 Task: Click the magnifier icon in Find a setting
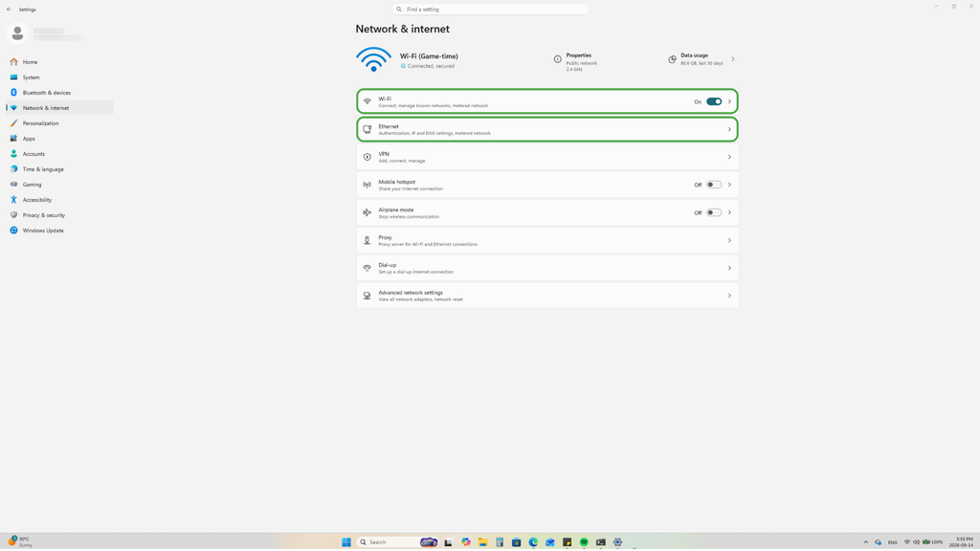pyautogui.click(x=399, y=10)
